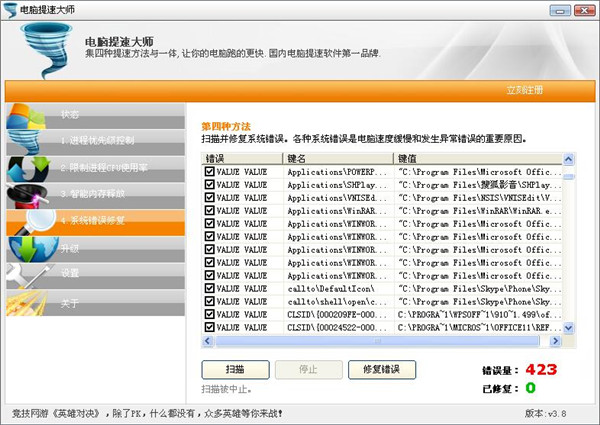Image resolution: width=600 pixels, height=425 pixels.
Task: Select 4. 系统错误修复 menu item
Action: tap(95, 223)
